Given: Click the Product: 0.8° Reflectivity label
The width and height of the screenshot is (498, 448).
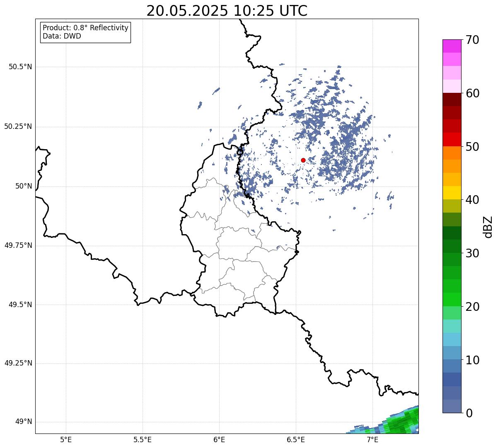Looking at the screenshot, I should point(86,28).
